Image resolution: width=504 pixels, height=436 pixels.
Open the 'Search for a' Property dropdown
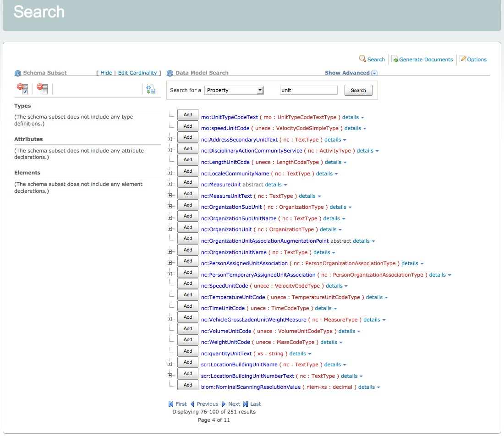[x=234, y=90]
